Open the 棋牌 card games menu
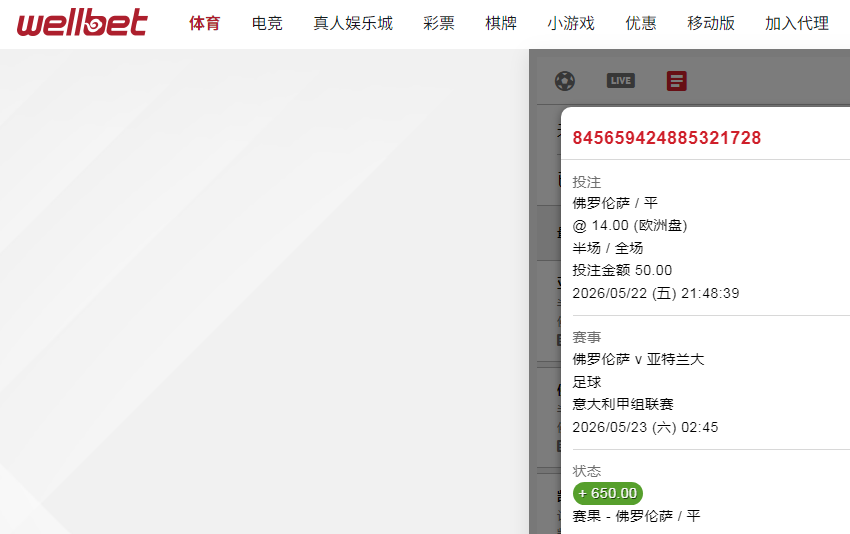The image size is (850, 534). [501, 23]
